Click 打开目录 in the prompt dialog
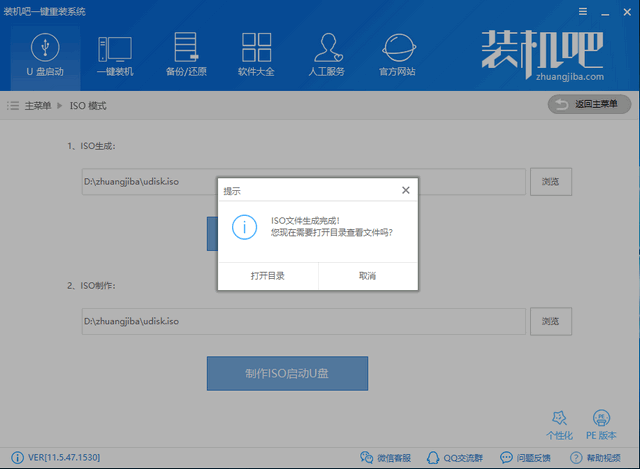 click(x=267, y=275)
